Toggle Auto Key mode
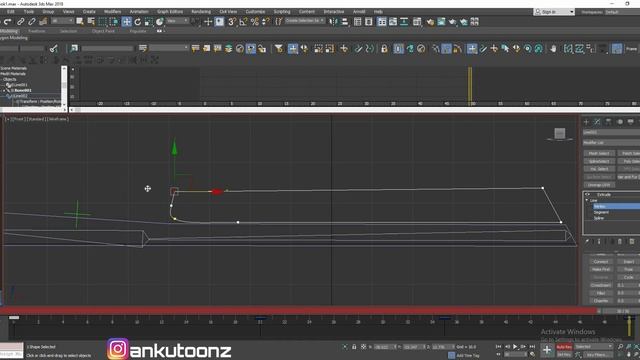Screen dimensions: 640x360 click(x=564, y=347)
